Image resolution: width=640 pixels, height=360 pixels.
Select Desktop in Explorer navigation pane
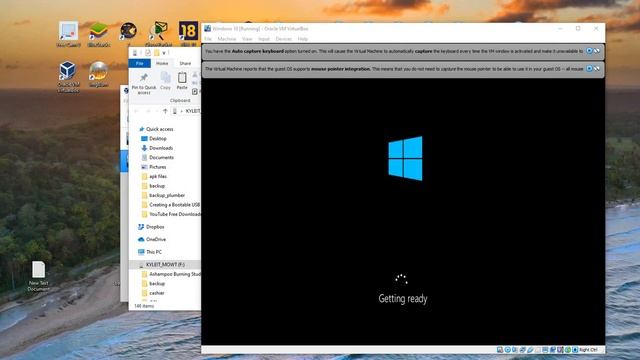154,138
